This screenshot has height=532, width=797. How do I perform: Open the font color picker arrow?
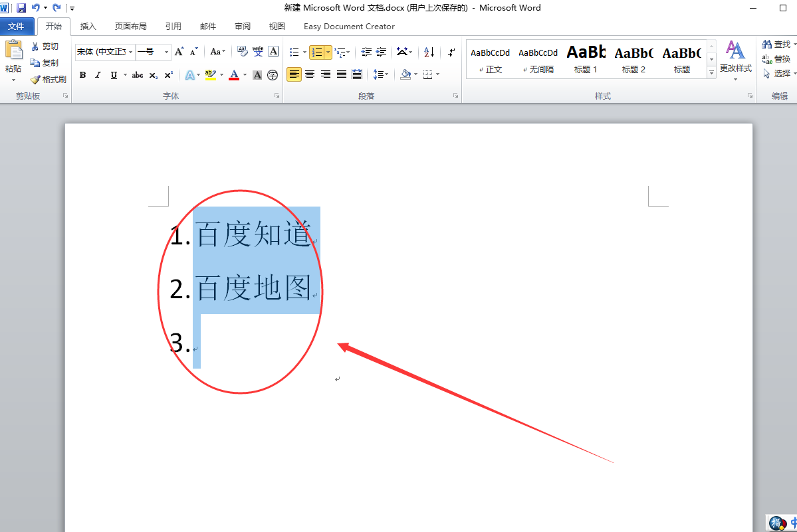(x=244, y=75)
